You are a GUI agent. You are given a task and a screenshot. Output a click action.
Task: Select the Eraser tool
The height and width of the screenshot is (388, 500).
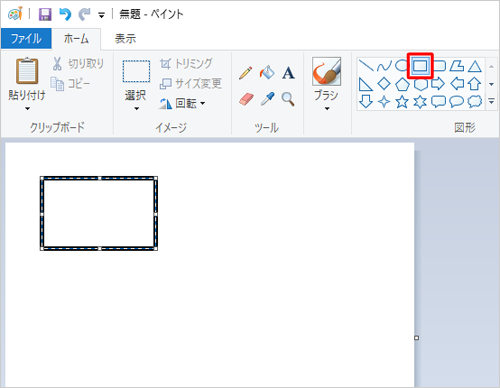coord(246,99)
